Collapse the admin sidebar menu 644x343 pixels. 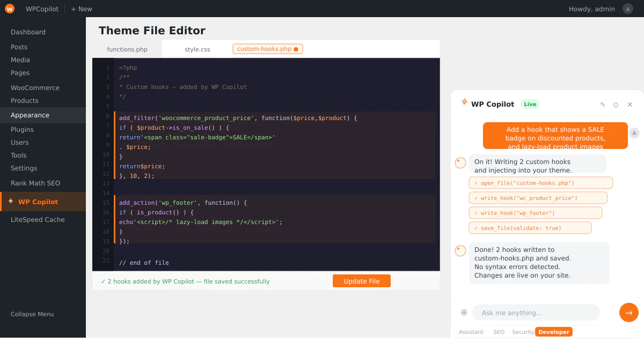point(32,314)
